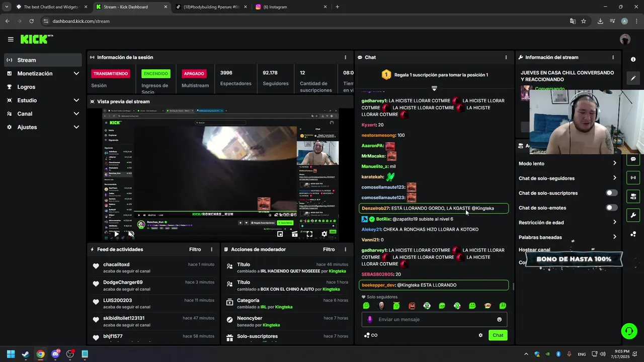Select DenzelRob27's highlighted chat message
The width and height of the screenshot is (644, 362).
click(434, 208)
